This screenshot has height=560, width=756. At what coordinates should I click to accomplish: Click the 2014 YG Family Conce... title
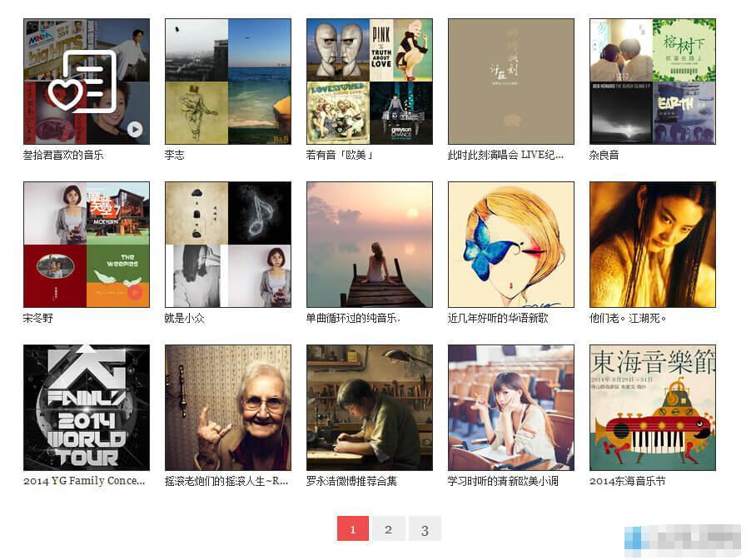pyautogui.click(x=84, y=481)
